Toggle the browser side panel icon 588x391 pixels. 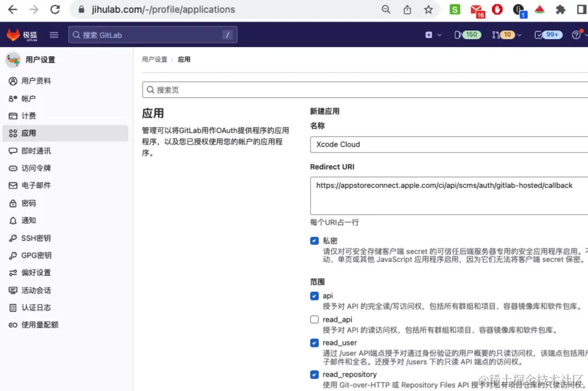[x=582, y=9]
